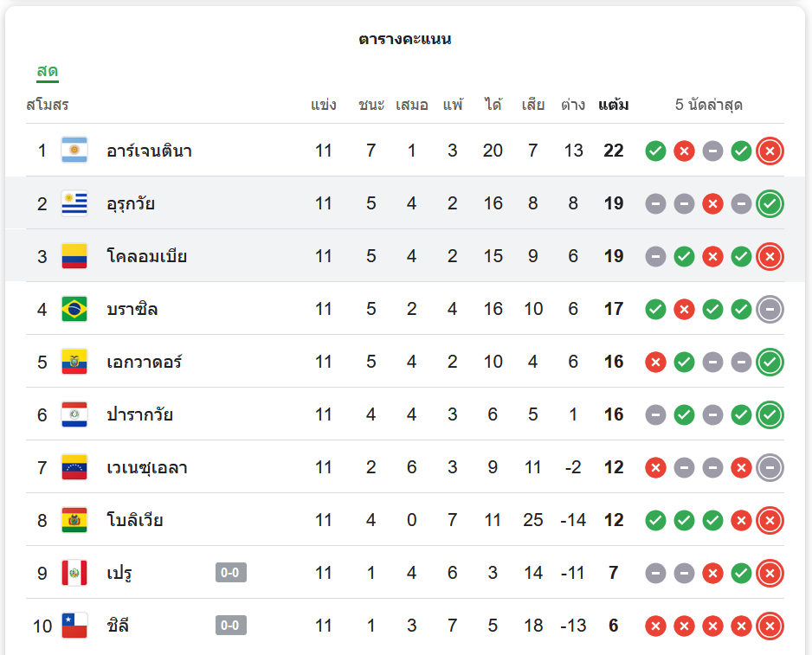Screen dimensions: 812x655
Task: Click Uruguay's flag icon
Action: point(74,203)
